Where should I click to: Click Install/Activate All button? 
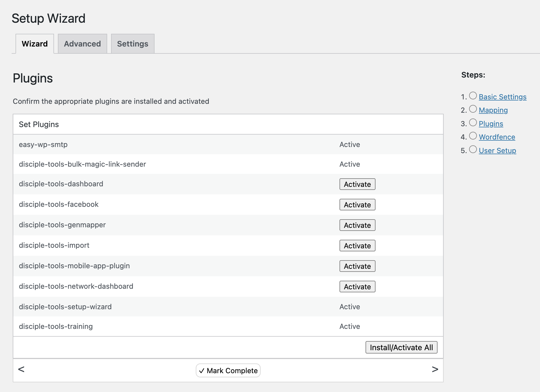(401, 347)
